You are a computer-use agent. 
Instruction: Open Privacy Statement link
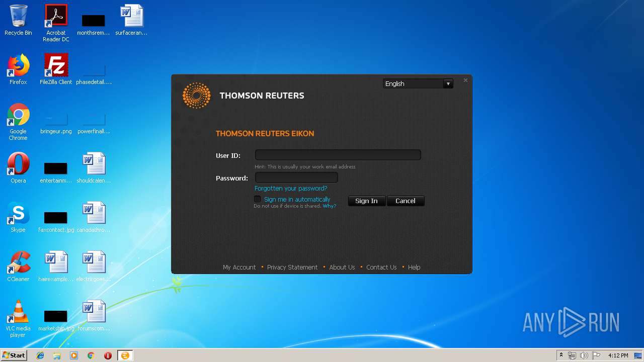292,267
